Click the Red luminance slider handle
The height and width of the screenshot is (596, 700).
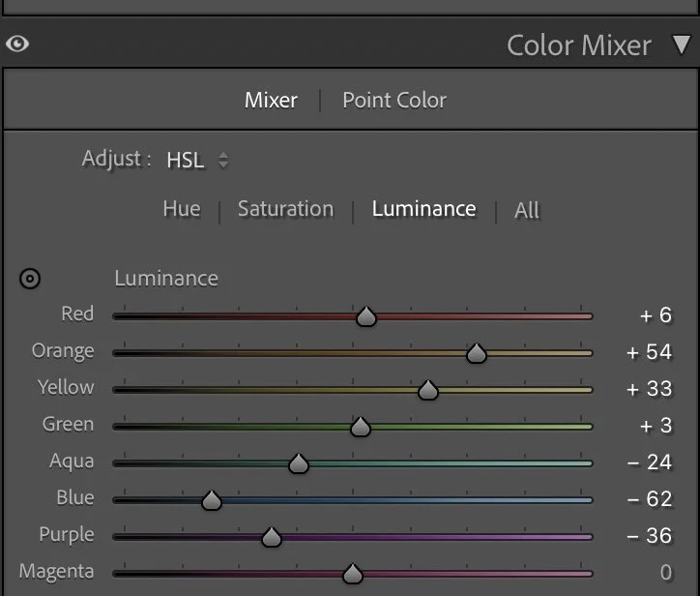coord(366,316)
